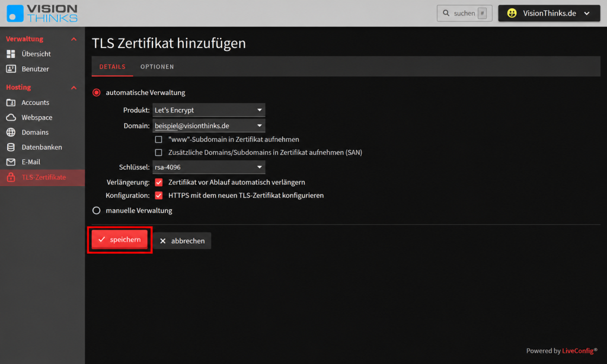Collapse the Hosting sidebar section
The image size is (607, 364).
tap(74, 88)
